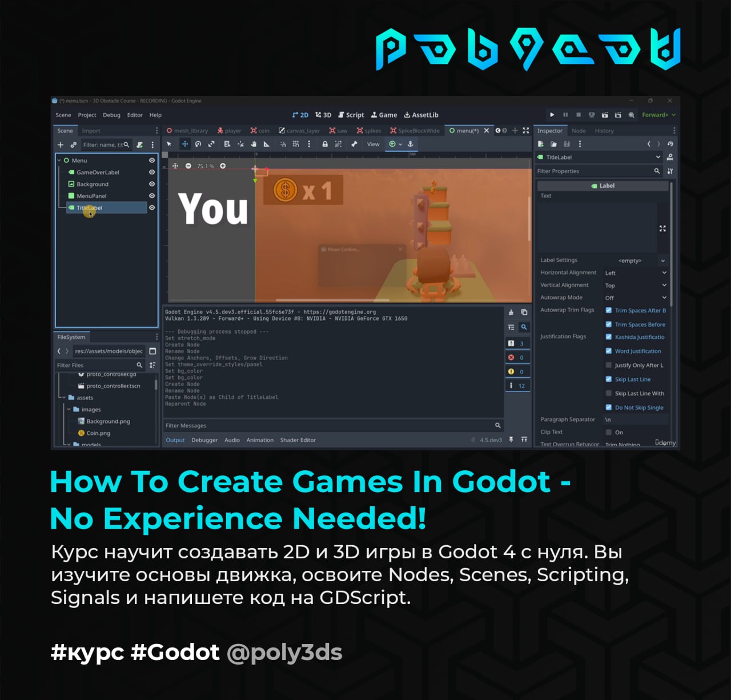Switch to the Node dock tab

(x=579, y=131)
